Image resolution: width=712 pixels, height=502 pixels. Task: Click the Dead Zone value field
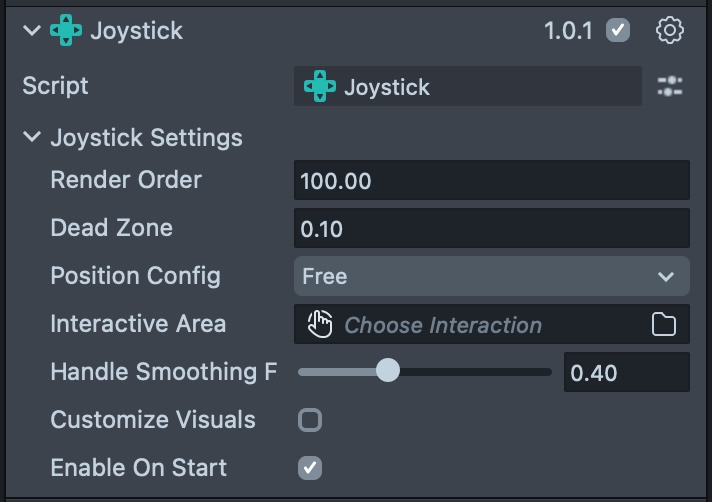click(491, 229)
